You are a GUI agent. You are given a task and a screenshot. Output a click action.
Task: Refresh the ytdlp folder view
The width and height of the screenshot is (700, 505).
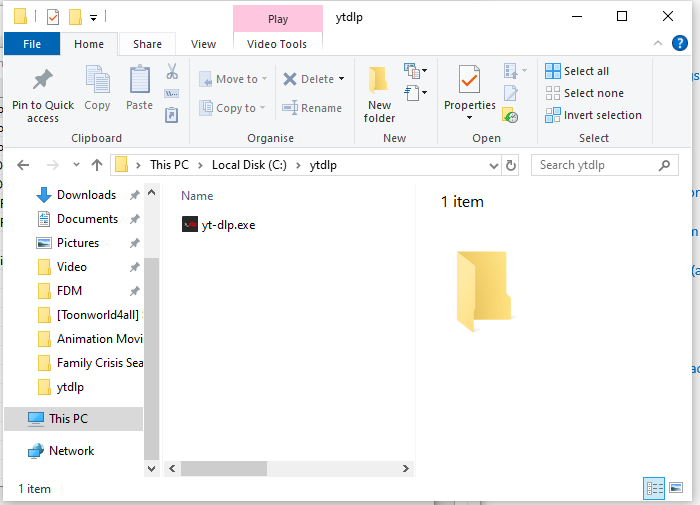(511, 165)
